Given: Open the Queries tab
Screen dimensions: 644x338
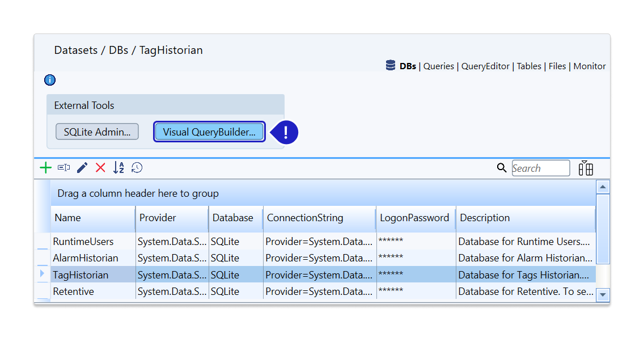Looking at the screenshot, I should point(438,66).
